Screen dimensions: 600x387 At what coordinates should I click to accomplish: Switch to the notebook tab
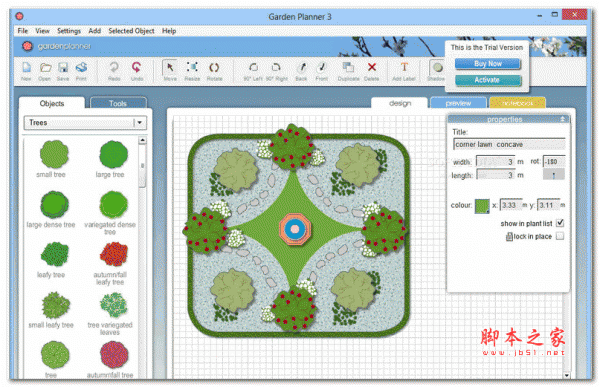point(517,103)
